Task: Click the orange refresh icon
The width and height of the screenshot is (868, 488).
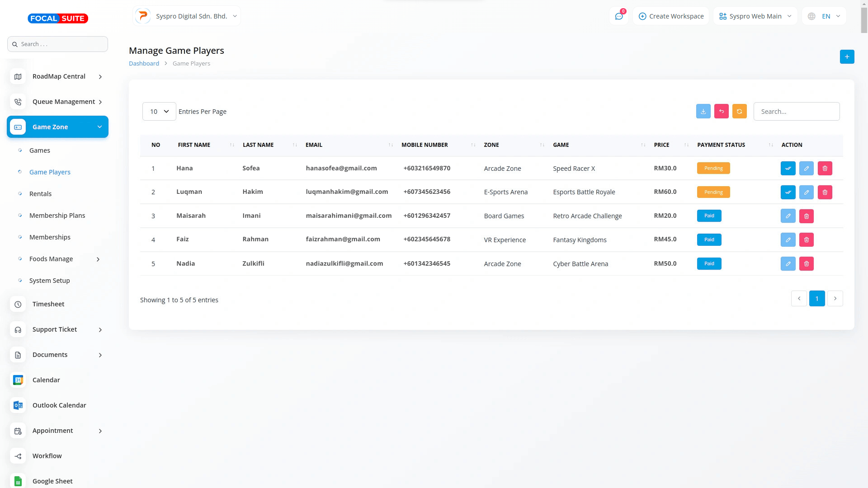Action: [x=739, y=111]
